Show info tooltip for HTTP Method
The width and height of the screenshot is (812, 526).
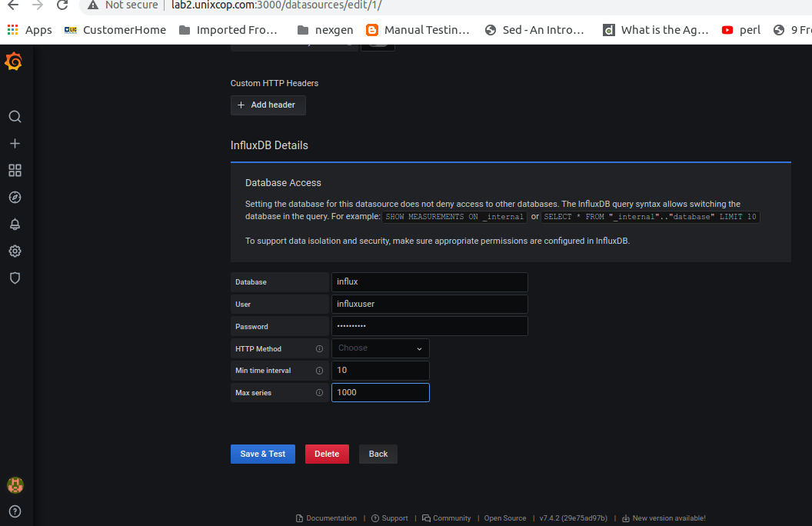click(320, 349)
